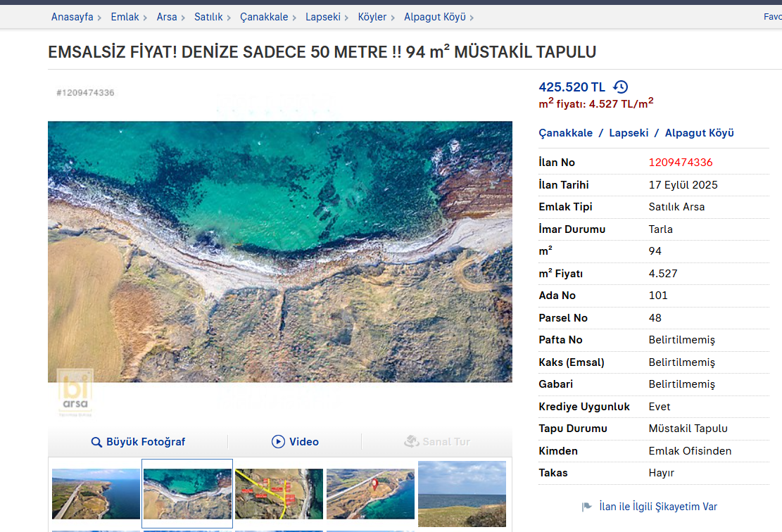The width and height of the screenshot is (782, 532).
Task: Click the price 425.520 TL
Action: point(572,87)
